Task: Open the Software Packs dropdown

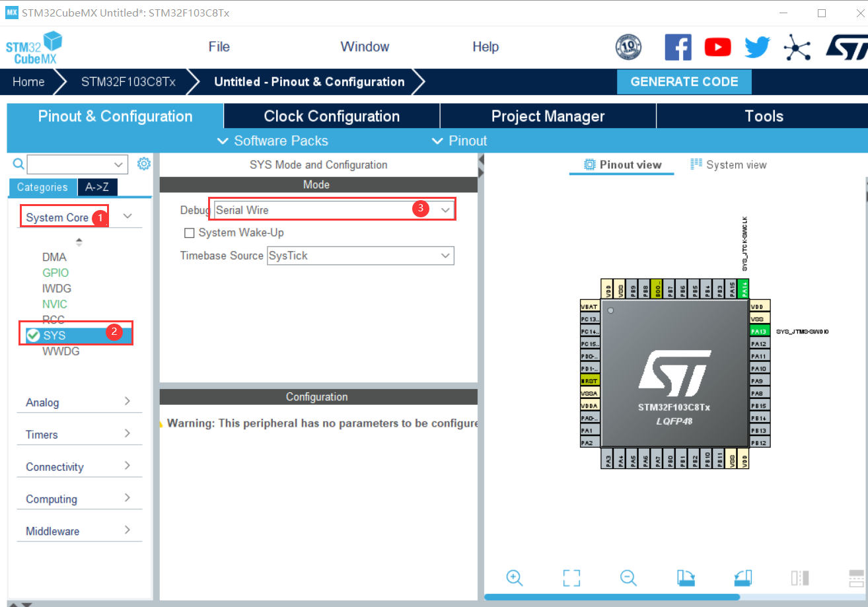Action: pyautogui.click(x=273, y=141)
